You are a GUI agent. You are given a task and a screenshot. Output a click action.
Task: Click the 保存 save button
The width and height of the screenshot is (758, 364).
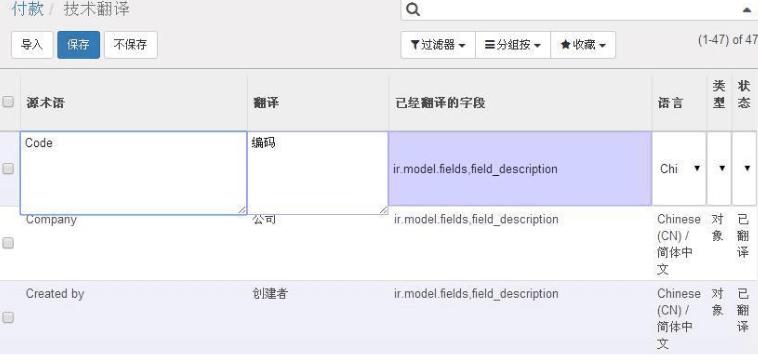78,45
